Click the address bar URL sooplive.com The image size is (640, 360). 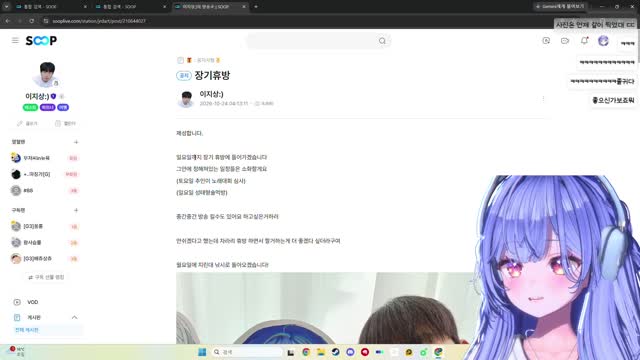point(99,21)
